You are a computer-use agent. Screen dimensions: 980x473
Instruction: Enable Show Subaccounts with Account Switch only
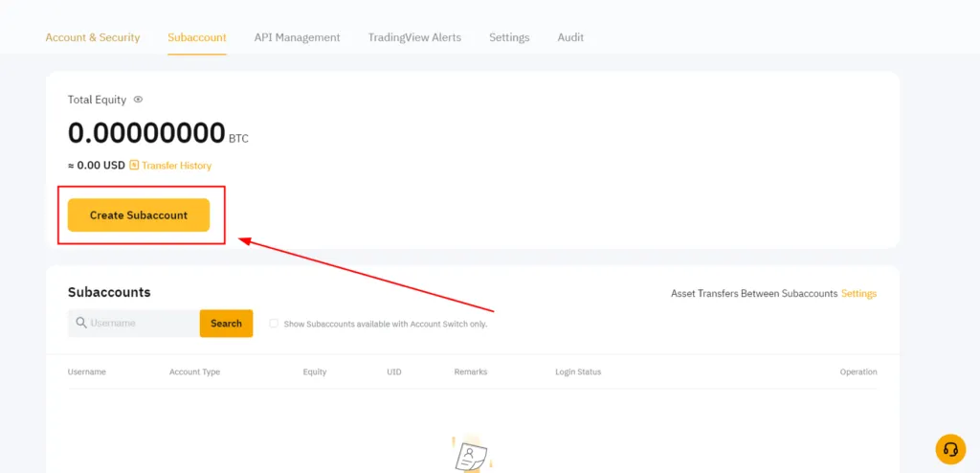click(x=274, y=324)
